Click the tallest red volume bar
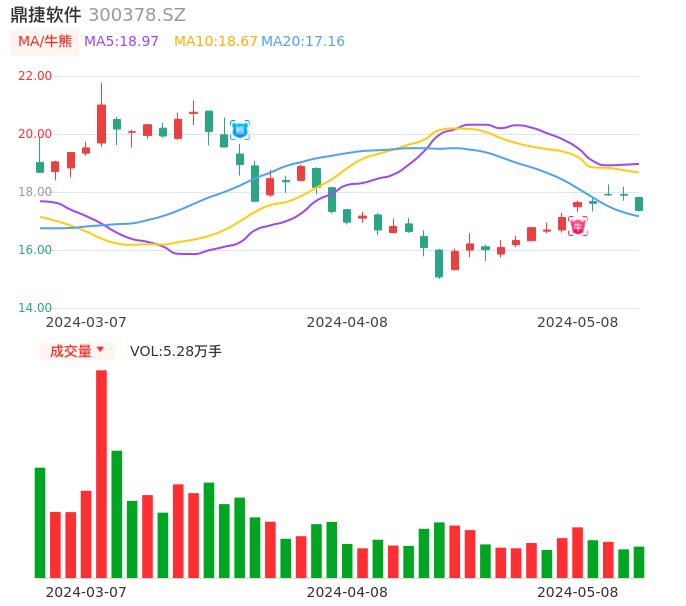Viewport: 686px width, 606px height. 101,473
